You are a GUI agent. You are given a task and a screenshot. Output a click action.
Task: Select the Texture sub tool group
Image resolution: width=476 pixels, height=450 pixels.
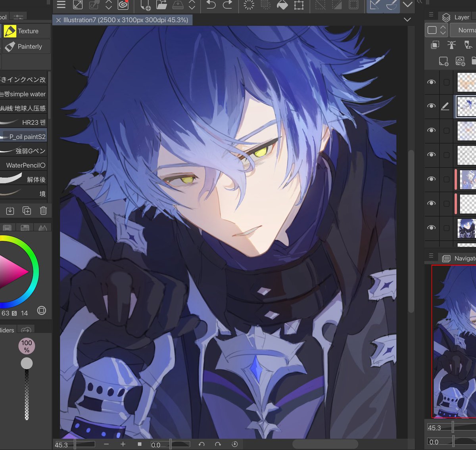pyautogui.click(x=26, y=31)
